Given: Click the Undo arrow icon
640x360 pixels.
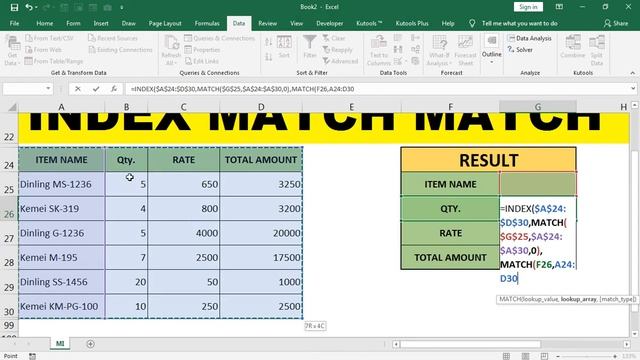Looking at the screenshot, I should tap(28, 7).
